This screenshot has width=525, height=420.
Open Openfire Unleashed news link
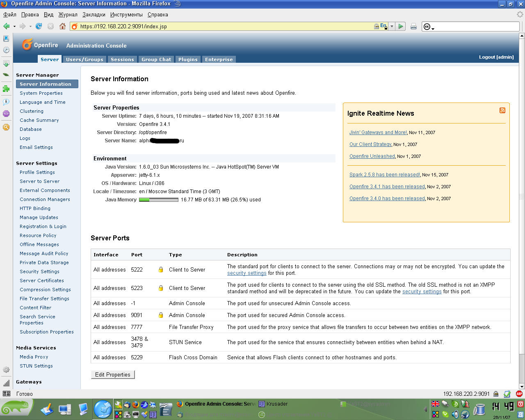click(x=372, y=156)
